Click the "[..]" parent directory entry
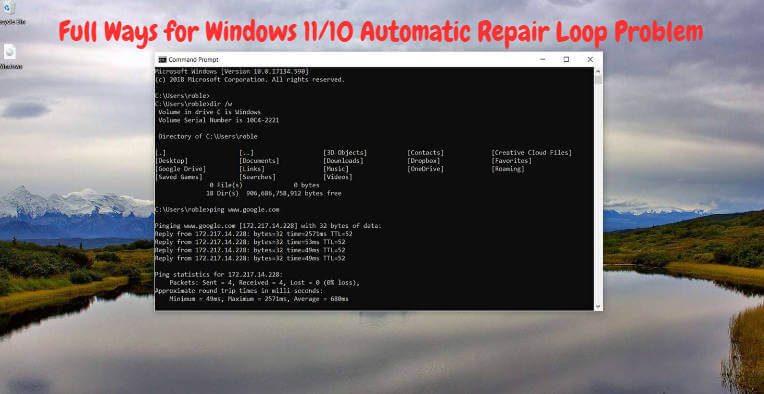Image resolution: width=764 pixels, height=394 pixels. coord(246,152)
